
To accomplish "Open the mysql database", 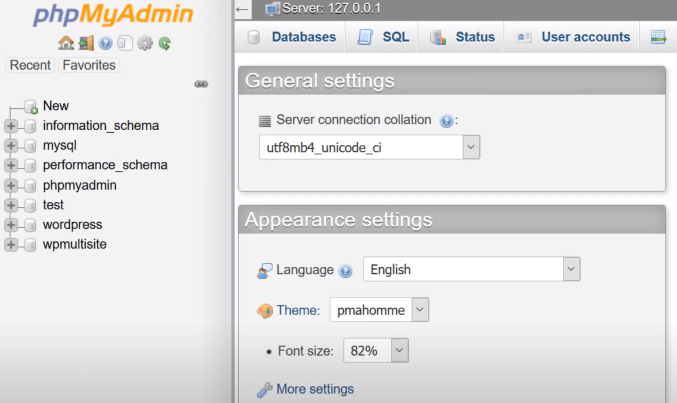I will pos(60,146).
